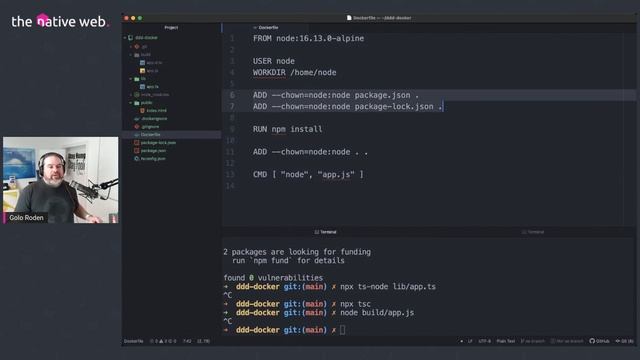Click the red icon beside package-lock.json
Screen dimensions: 640x360
(137, 143)
